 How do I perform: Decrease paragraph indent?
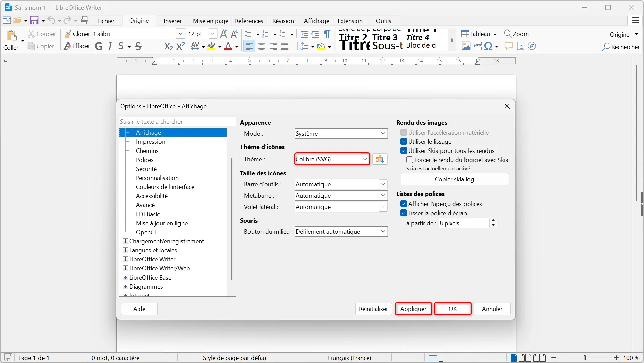pyautogui.click(x=315, y=34)
